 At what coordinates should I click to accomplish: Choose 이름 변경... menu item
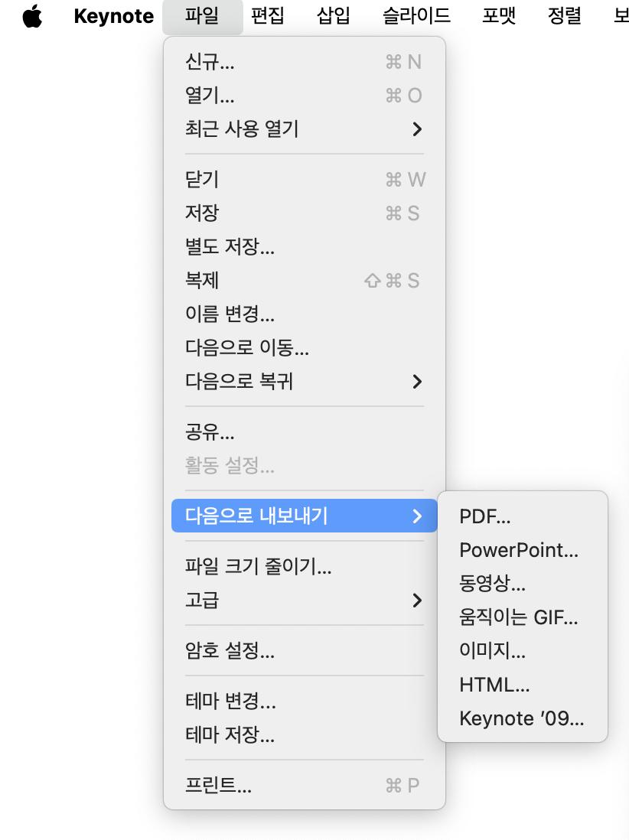[x=305, y=314]
